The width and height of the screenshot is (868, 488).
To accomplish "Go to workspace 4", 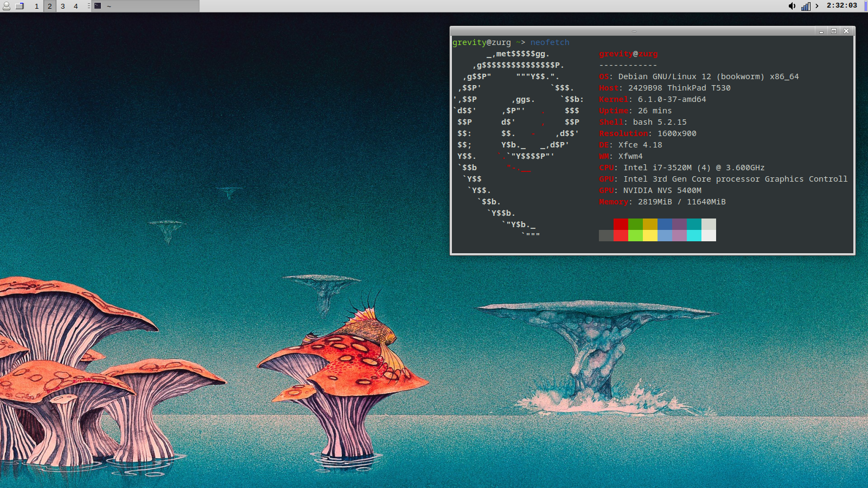I will point(75,6).
